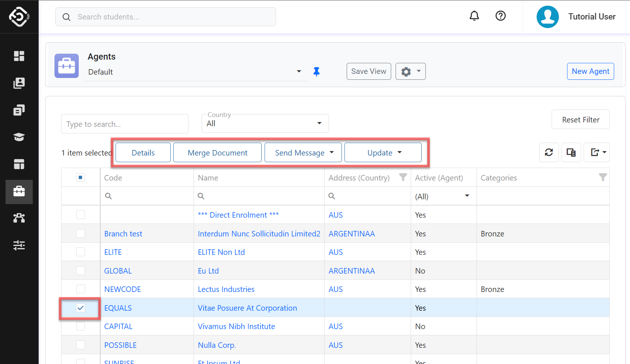Click the Name column filter field
The height and width of the screenshot is (364, 630).
tap(259, 196)
